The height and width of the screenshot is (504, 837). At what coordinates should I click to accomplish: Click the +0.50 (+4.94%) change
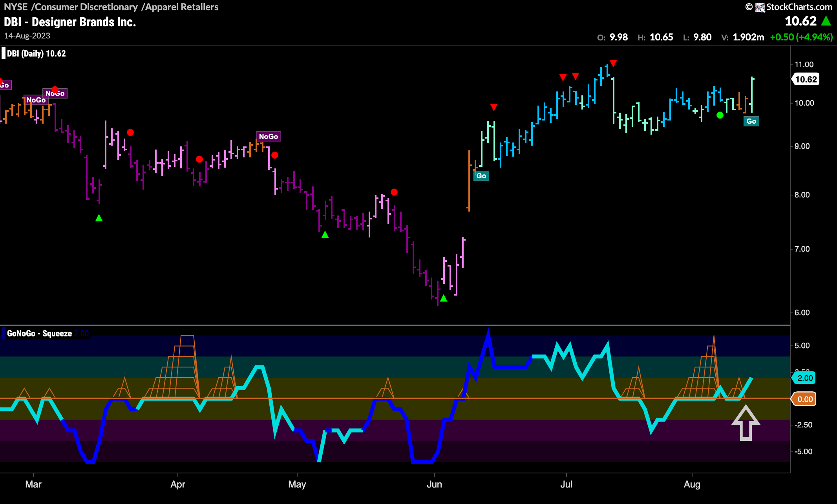801,37
